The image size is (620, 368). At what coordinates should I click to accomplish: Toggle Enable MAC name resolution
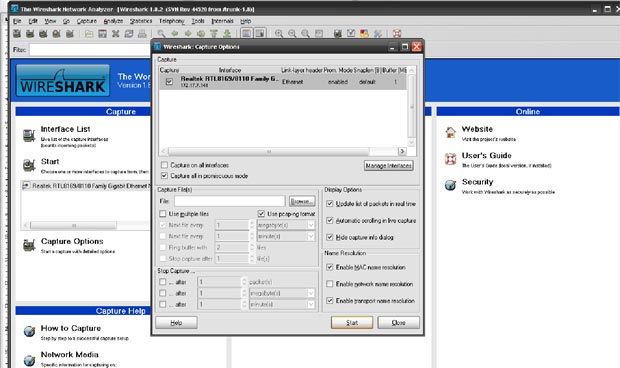point(329,267)
